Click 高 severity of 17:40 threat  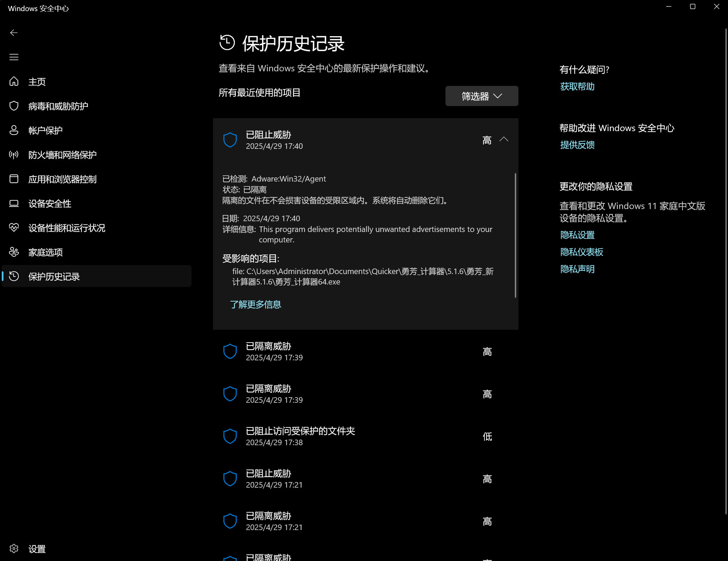point(487,140)
